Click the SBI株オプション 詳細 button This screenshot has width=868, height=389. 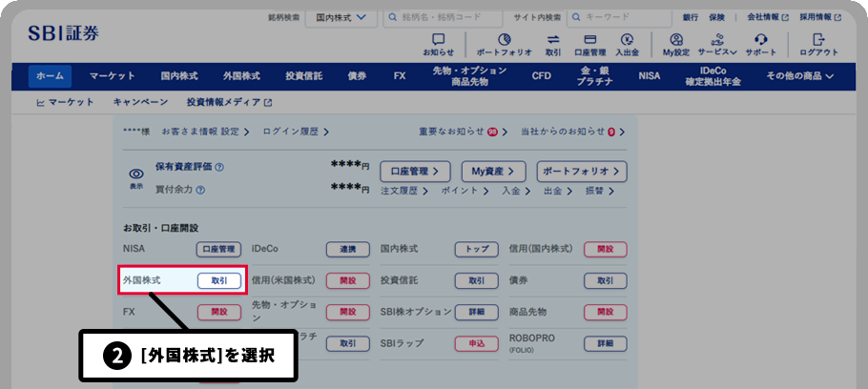click(477, 312)
